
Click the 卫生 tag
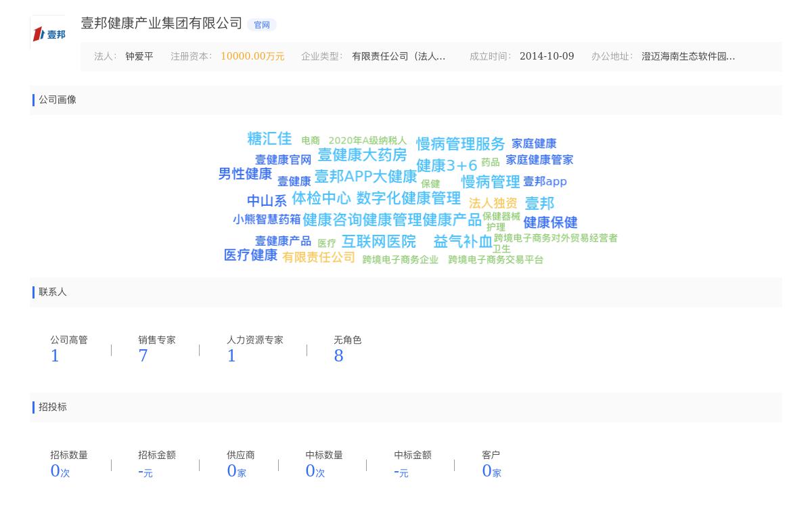(x=501, y=249)
